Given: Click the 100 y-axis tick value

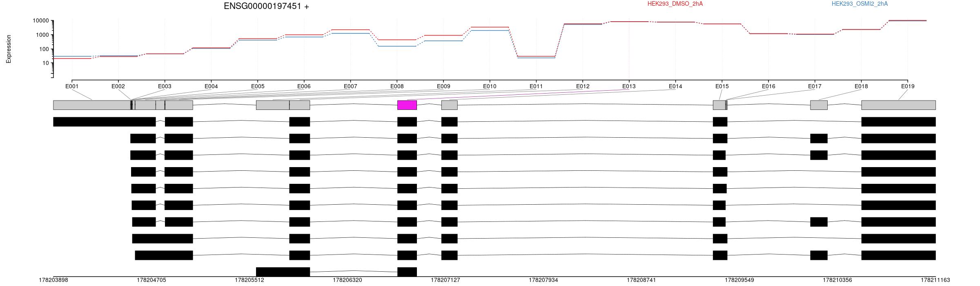Looking at the screenshot, I should click(44, 49).
